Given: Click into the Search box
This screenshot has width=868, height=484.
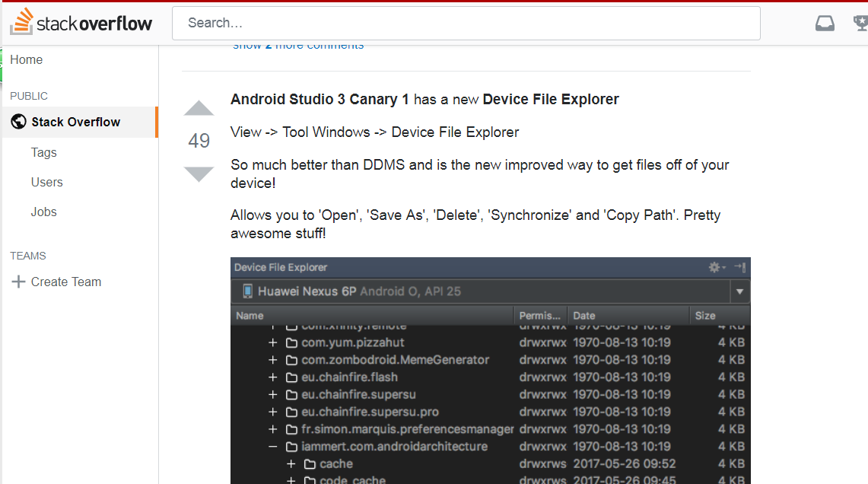Looking at the screenshot, I should [x=466, y=24].
